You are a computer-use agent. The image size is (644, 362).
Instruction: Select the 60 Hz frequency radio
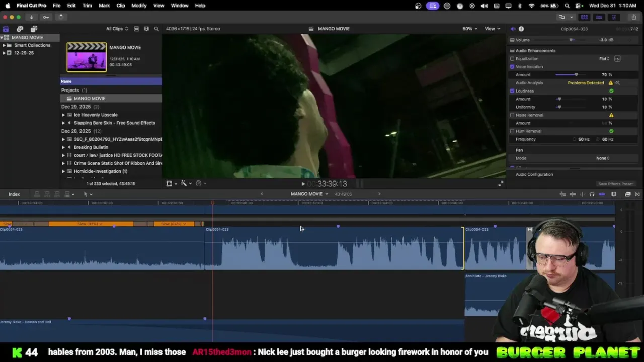pos(598,139)
